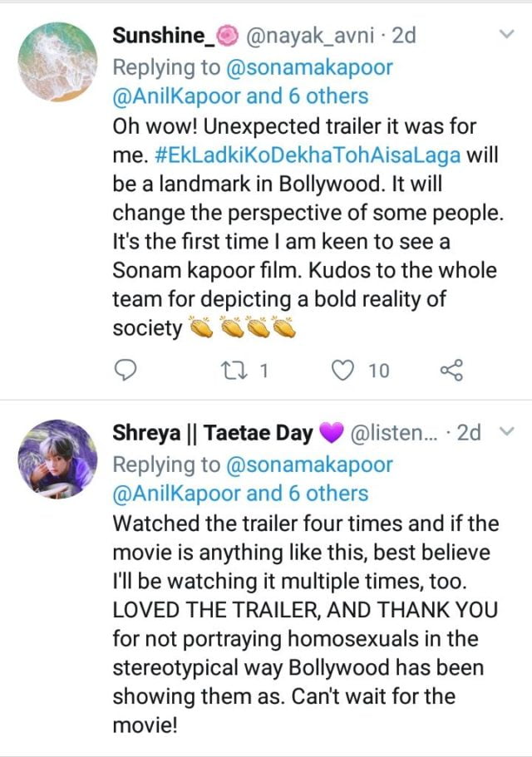Share Sunshine_'s tweet using the share icon
This screenshot has height=757, width=532.
pos(450,371)
